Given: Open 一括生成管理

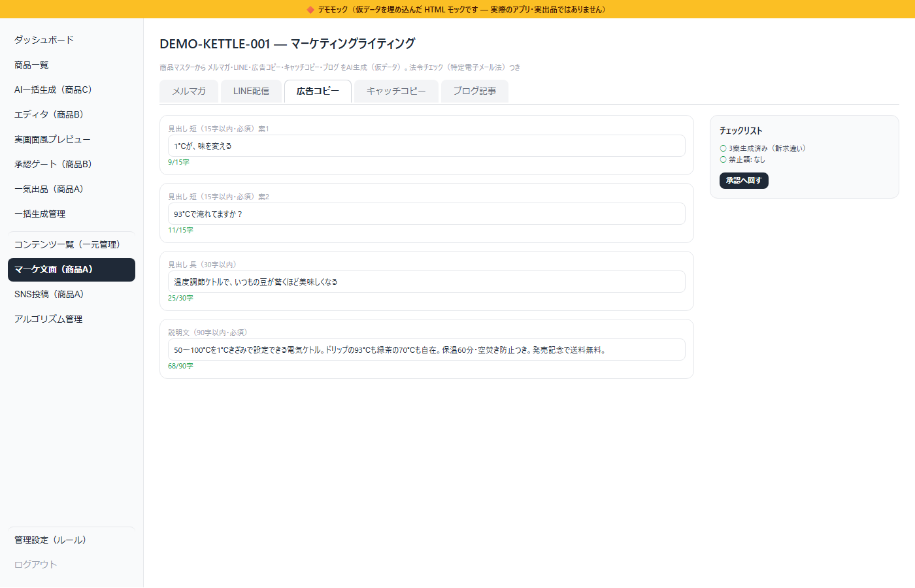Looking at the screenshot, I should pyautogui.click(x=71, y=214).
